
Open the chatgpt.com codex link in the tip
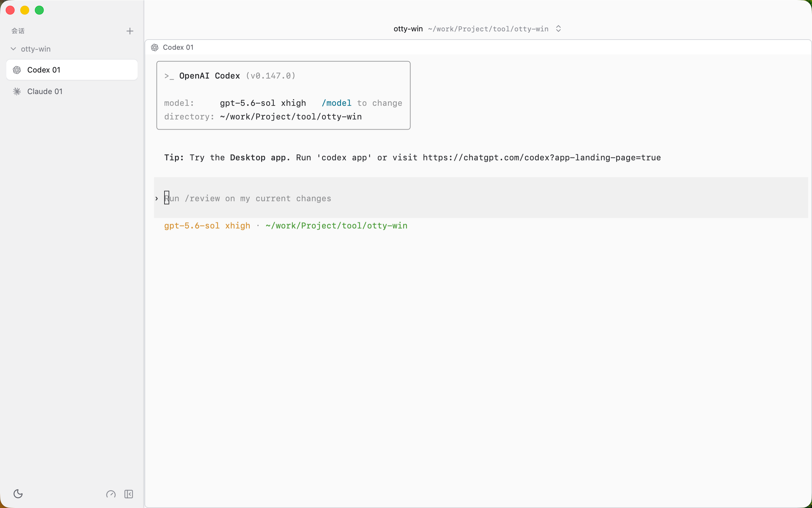(x=542, y=158)
